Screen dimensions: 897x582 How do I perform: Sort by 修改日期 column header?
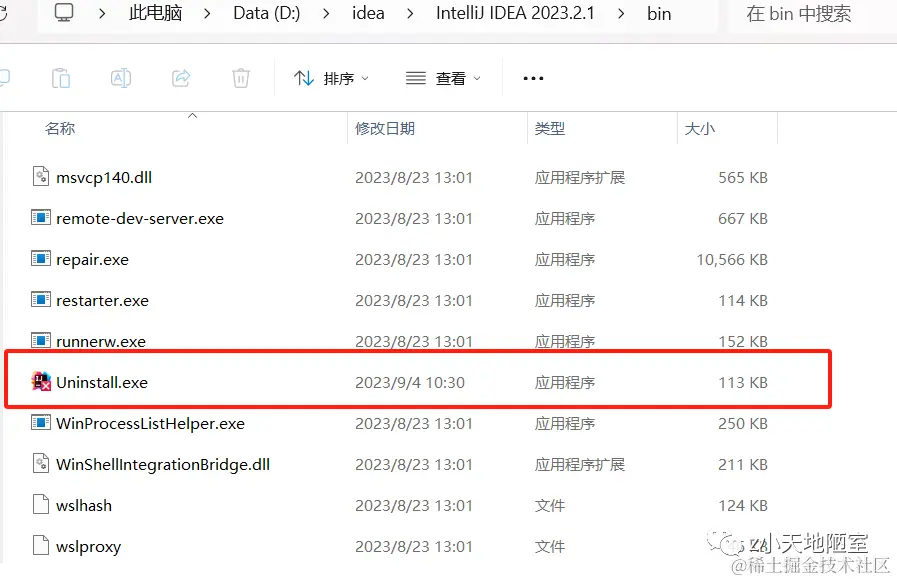point(384,128)
